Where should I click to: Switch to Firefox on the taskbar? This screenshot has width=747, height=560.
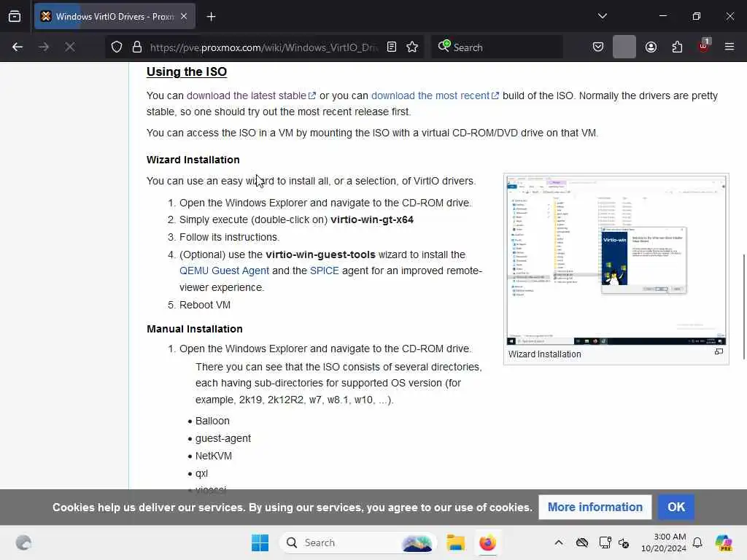[487, 542]
